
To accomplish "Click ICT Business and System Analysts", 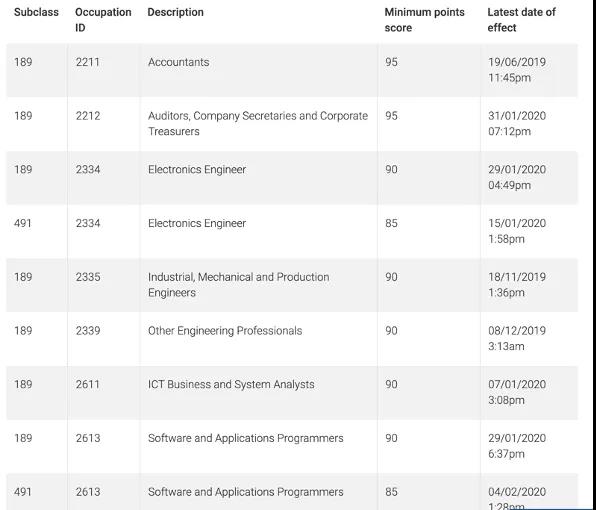I will [231, 385].
